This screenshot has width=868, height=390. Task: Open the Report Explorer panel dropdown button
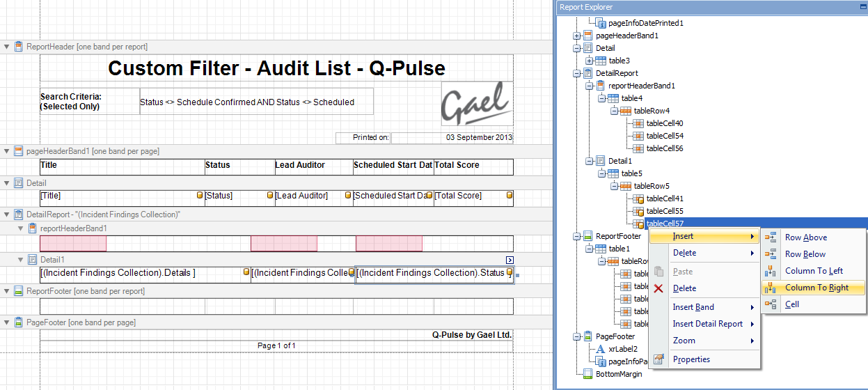pos(863,7)
